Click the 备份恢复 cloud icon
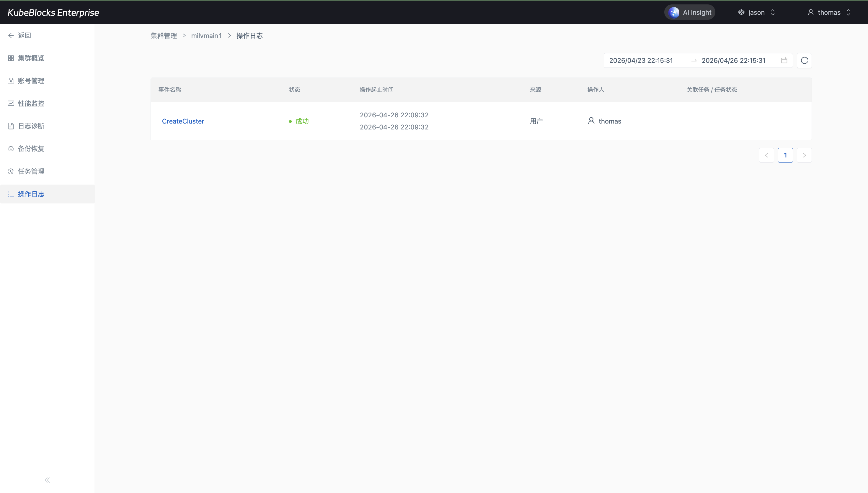The width and height of the screenshot is (868, 493). tap(11, 149)
